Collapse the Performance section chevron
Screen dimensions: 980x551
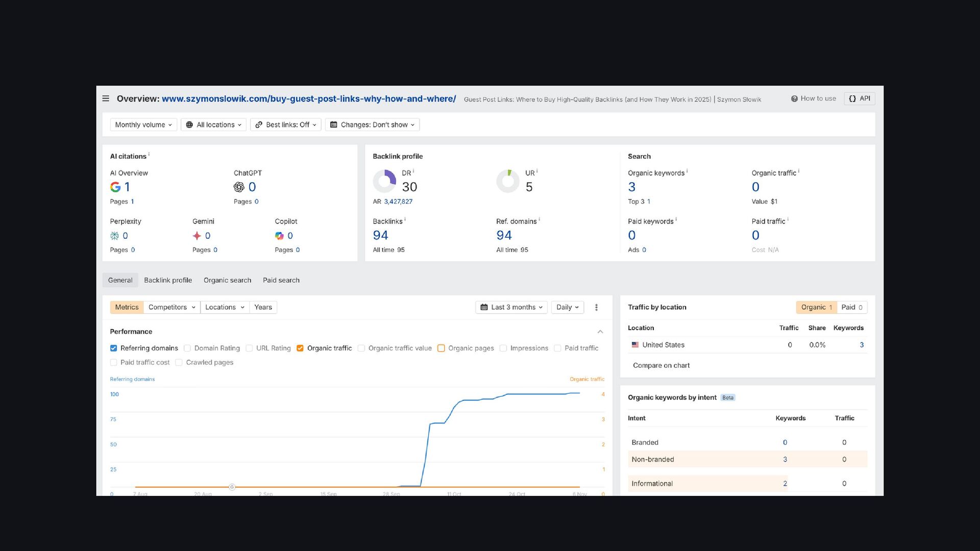600,332
